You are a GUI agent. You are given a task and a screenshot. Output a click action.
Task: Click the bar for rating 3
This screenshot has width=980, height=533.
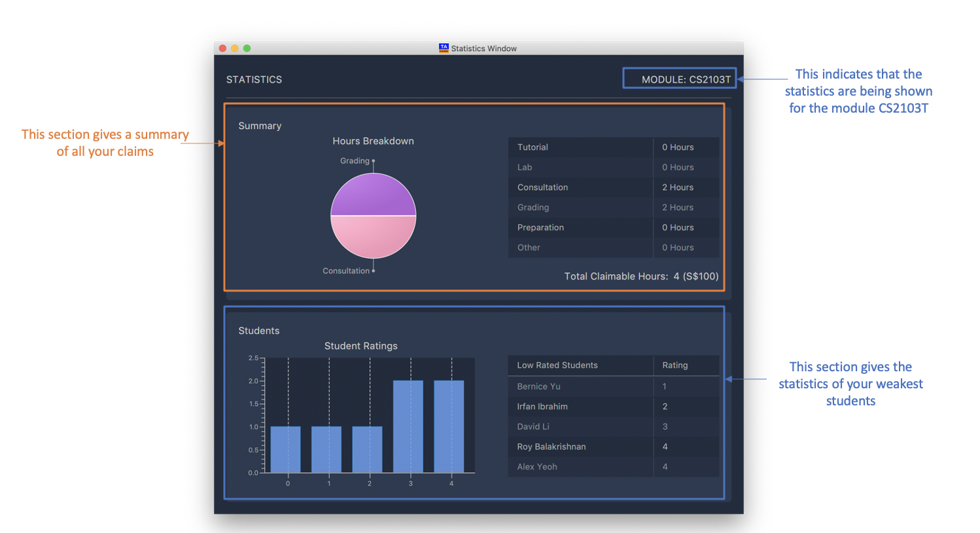click(x=408, y=426)
